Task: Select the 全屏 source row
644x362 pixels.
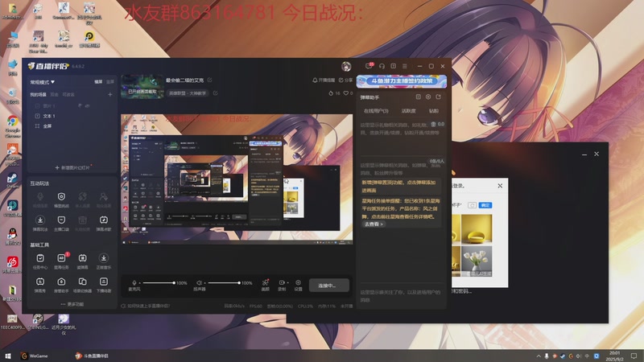Action: [x=72, y=126]
